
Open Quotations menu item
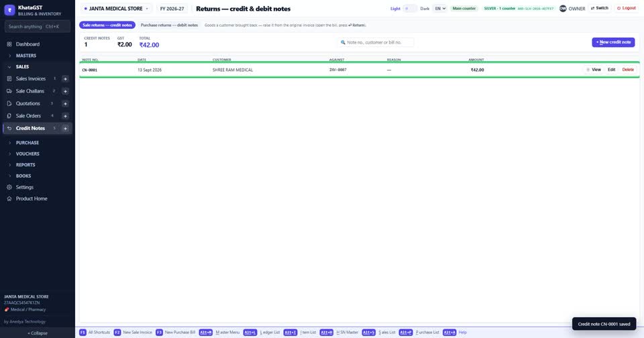click(28, 103)
